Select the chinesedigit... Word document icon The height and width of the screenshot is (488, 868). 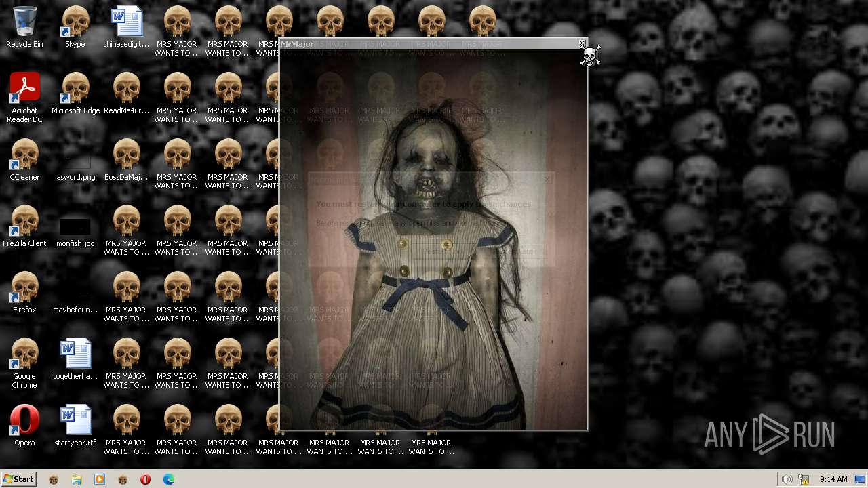[126, 27]
